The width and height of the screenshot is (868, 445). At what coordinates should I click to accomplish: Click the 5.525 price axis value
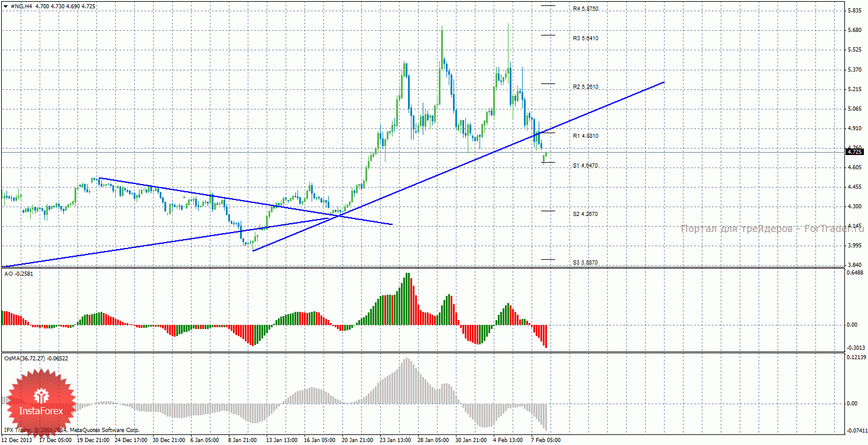click(855, 50)
